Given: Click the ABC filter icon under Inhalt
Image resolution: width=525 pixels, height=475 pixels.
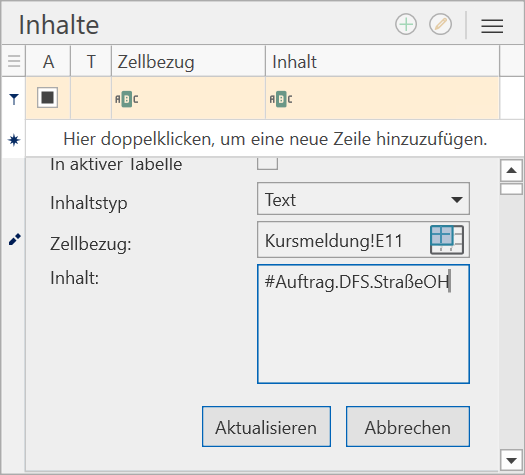Looking at the screenshot, I should pos(281,99).
